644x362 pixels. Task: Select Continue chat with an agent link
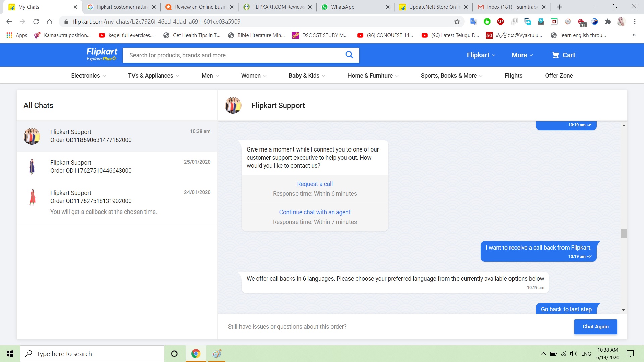315,212
